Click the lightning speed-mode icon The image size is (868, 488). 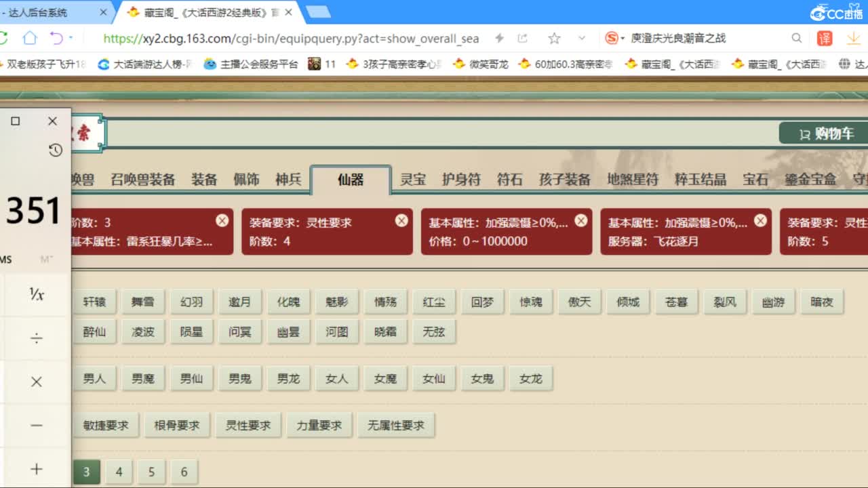tap(500, 39)
